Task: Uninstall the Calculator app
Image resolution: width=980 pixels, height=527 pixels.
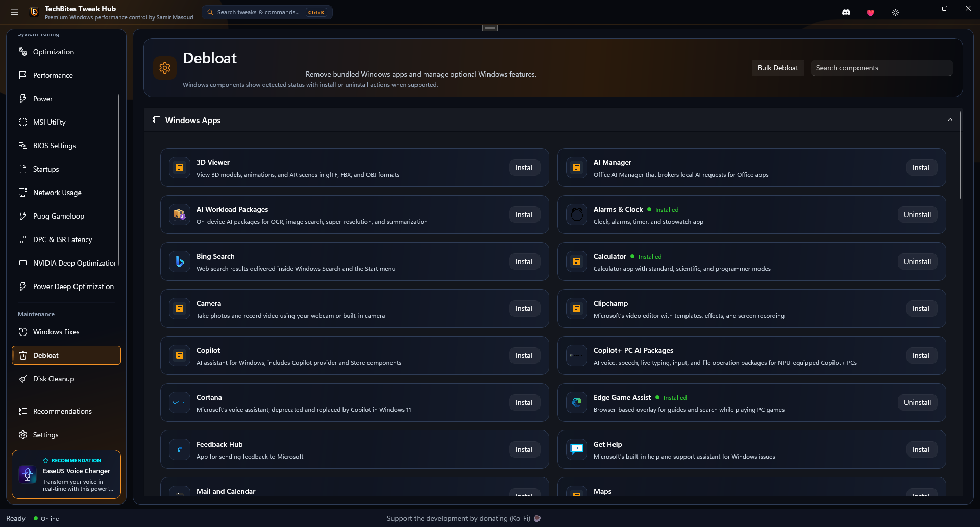Action: (917, 261)
